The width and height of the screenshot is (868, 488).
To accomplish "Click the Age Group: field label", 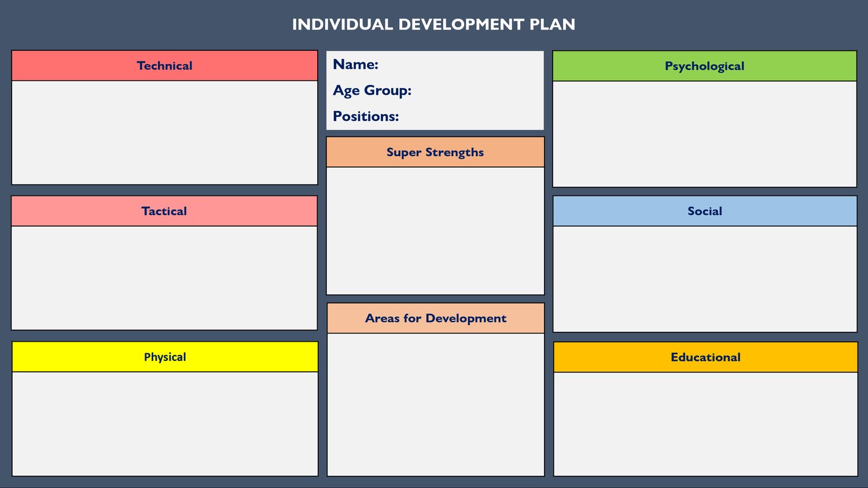I will click(x=372, y=90).
